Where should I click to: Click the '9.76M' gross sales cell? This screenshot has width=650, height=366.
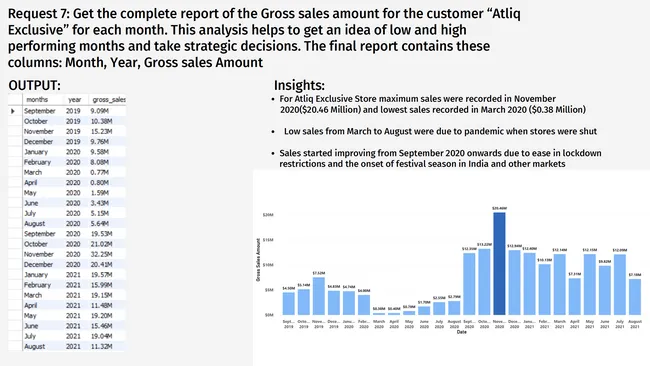click(x=99, y=142)
